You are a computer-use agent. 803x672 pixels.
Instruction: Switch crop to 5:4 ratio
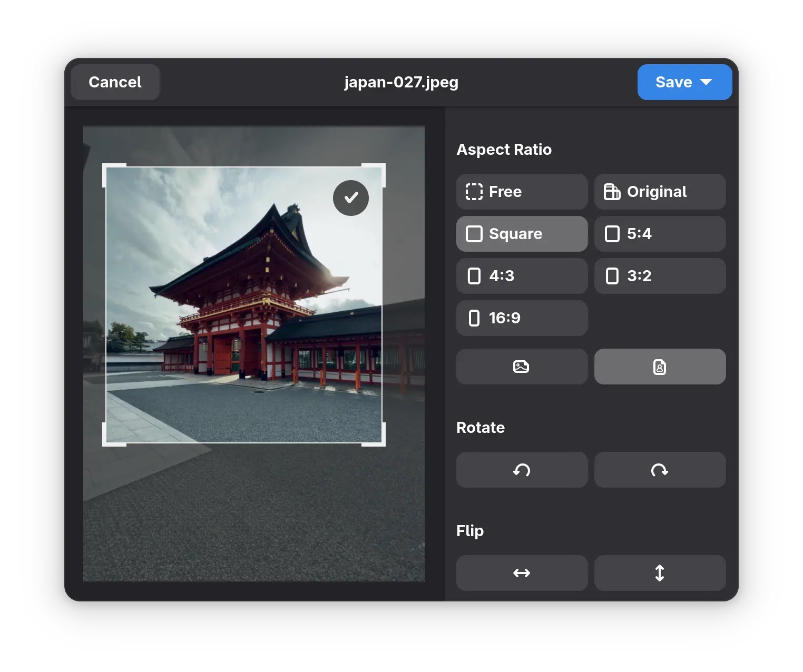point(660,234)
